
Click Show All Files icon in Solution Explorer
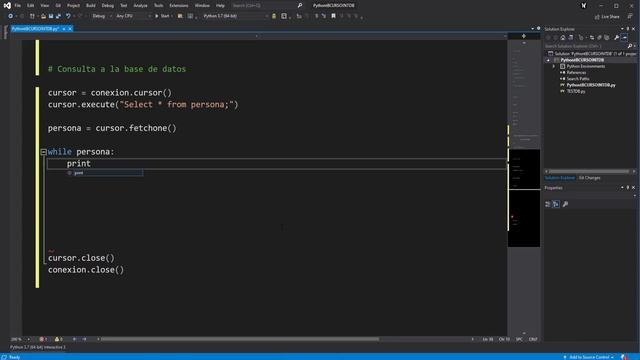click(607, 38)
